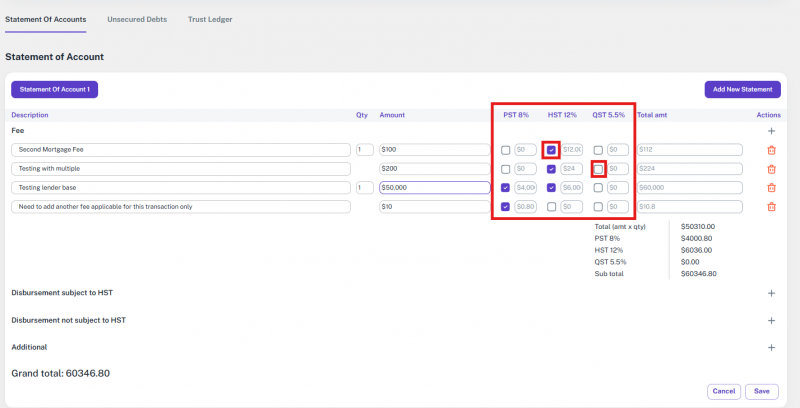The image size is (800, 408).
Task: Open the Trust Ledger tab
Action: tap(209, 20)
